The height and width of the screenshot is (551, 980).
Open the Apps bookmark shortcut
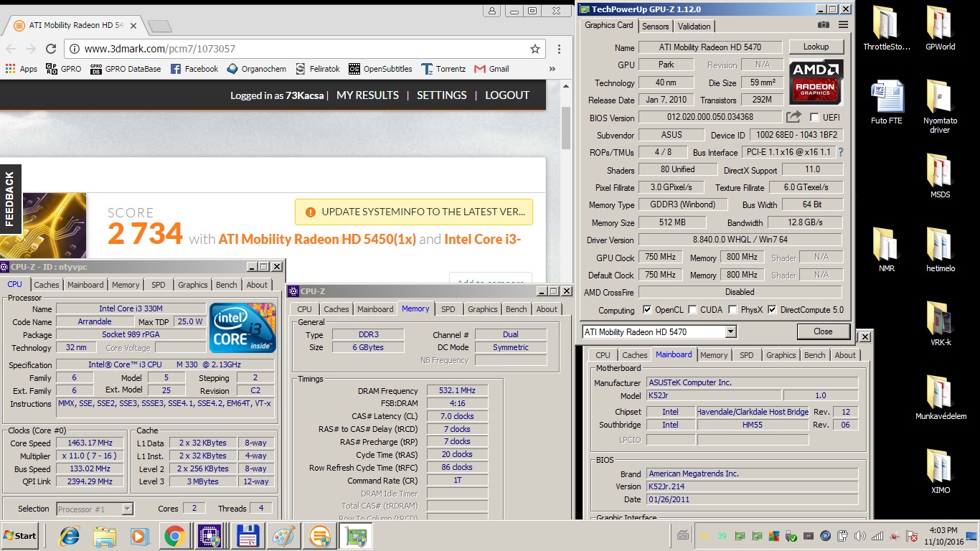tap(22, 69)
